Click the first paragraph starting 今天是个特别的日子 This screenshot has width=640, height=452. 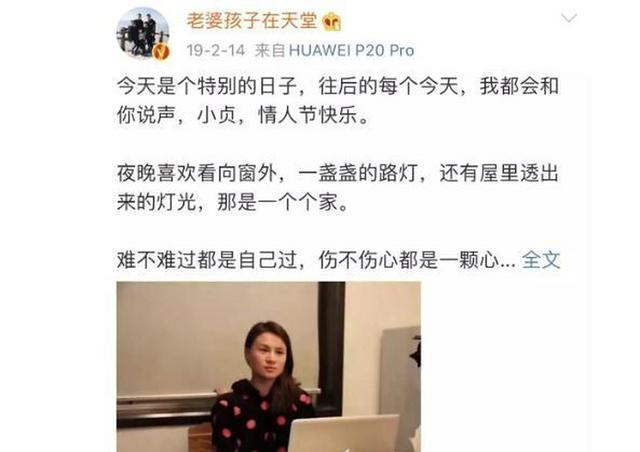[338, 101]
